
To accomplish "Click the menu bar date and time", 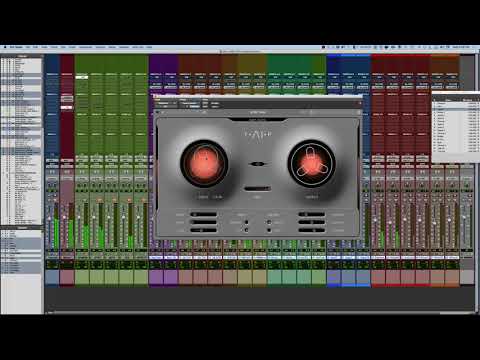I will (461, 47).
